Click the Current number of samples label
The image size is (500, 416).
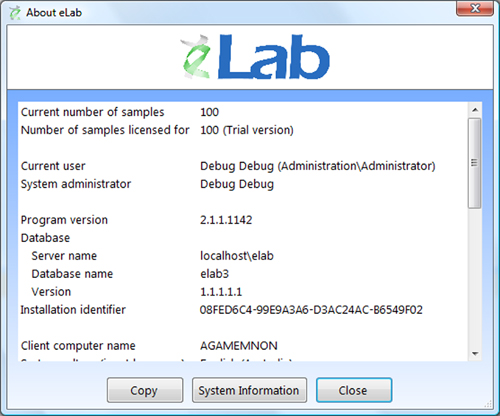pyautogui.click(x=92, y=112)
